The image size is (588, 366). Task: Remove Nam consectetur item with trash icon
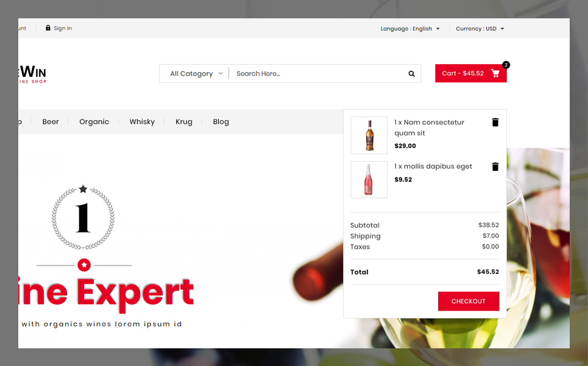(495, 122)
